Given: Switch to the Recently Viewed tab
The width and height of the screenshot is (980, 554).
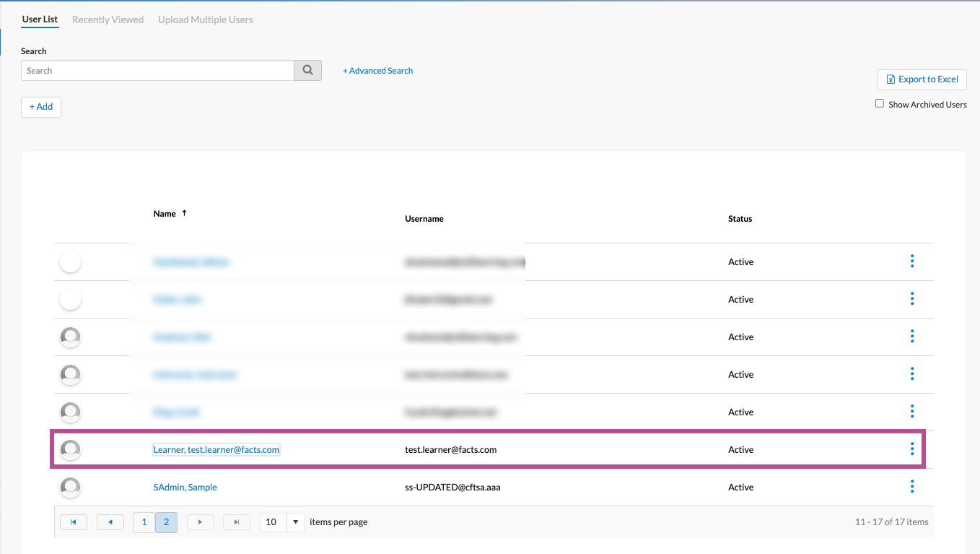Looking at the screenshot, I should pyautogui.click(x=108, y=20).
